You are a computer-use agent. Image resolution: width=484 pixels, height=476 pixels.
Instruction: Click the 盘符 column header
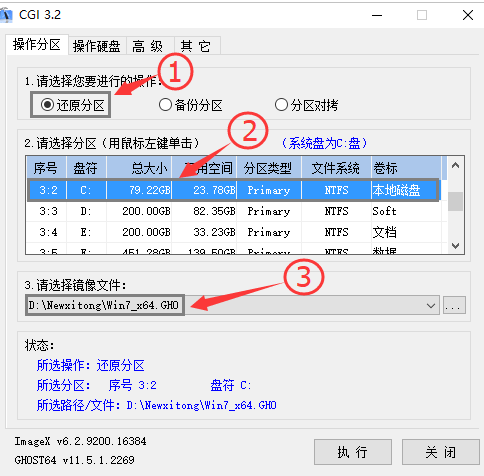(x=86, y=168)
